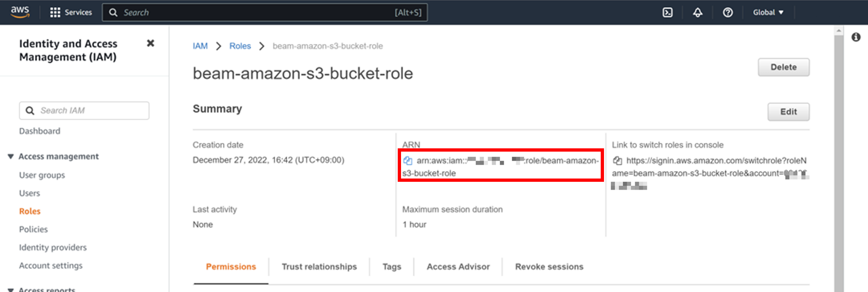Image resolution: width=868 pixels, height=292 pixels.
Task: Open the Revoke sessions tab
Action: [x=549, y=266]
